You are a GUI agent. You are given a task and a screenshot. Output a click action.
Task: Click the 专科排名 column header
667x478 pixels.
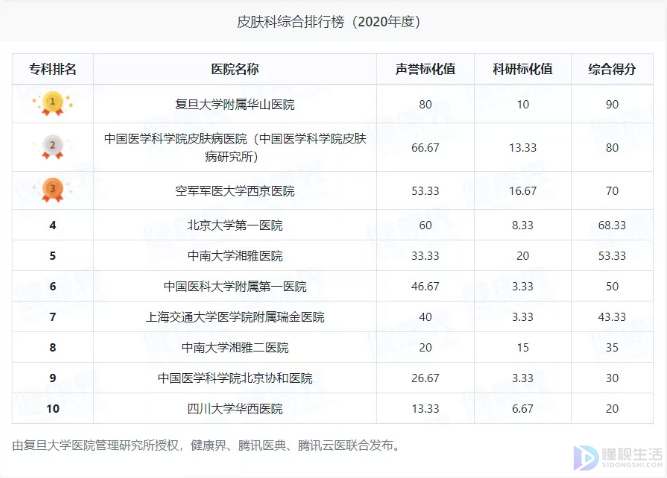click(52, 69)
